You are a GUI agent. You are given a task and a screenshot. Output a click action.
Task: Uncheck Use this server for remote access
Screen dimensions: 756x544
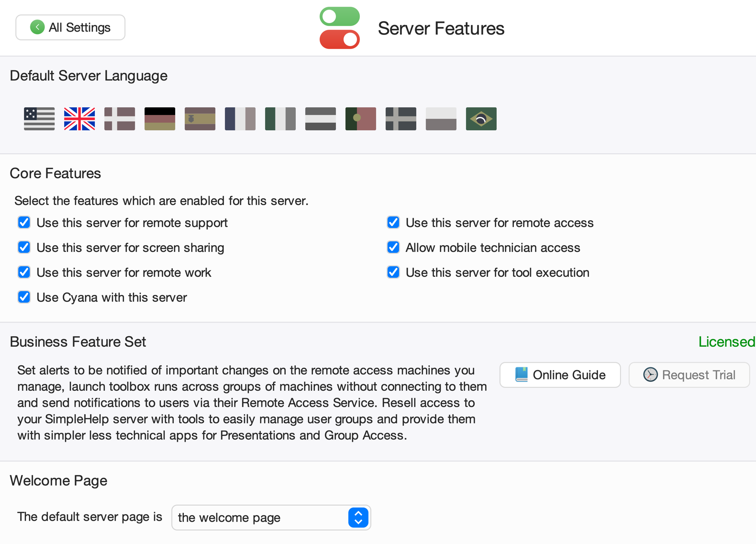(393, 223)
